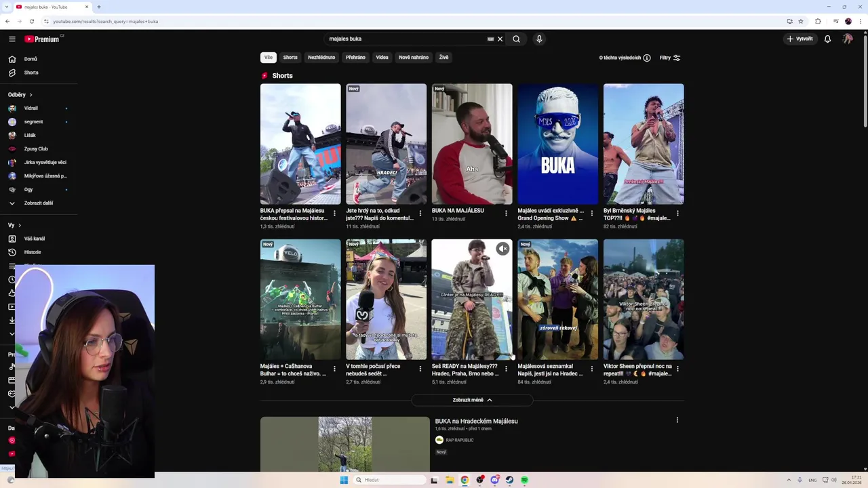Open the Windows Start menu

coord(344,480)
